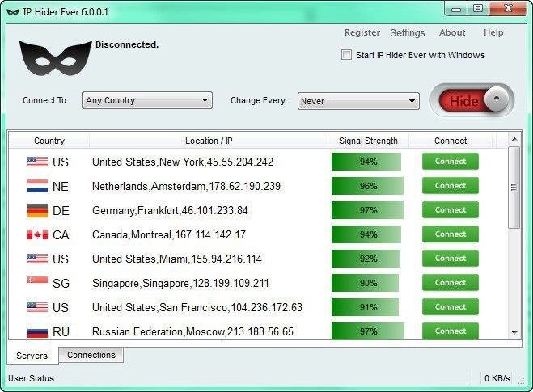Click the US flag in Miami row

[37, 259]
